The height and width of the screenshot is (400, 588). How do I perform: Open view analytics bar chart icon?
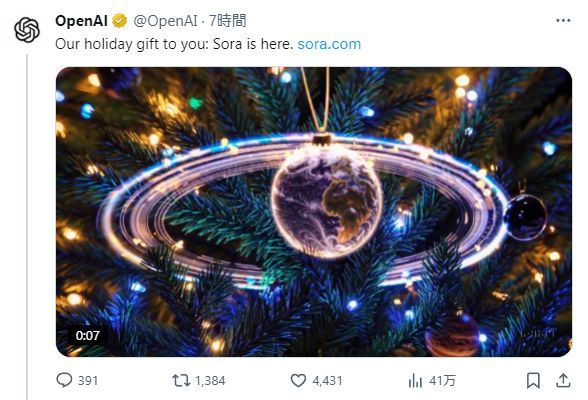(x=415, y=381)
